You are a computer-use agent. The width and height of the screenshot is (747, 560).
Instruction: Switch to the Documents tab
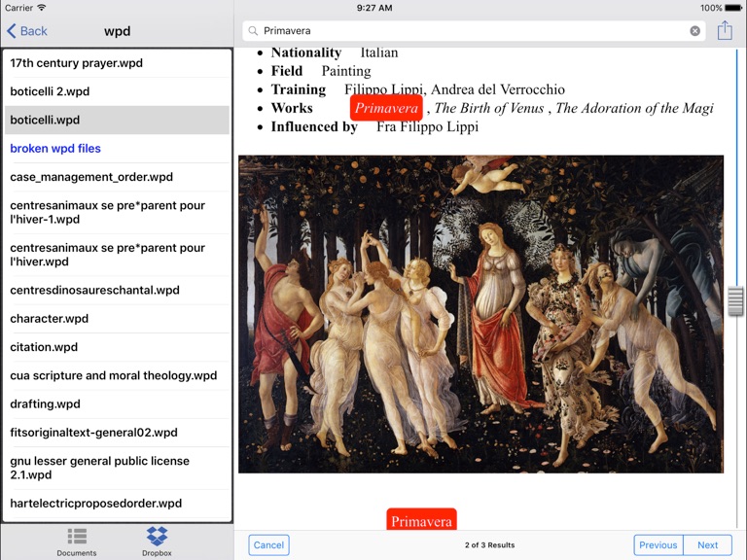coord(77,542)
